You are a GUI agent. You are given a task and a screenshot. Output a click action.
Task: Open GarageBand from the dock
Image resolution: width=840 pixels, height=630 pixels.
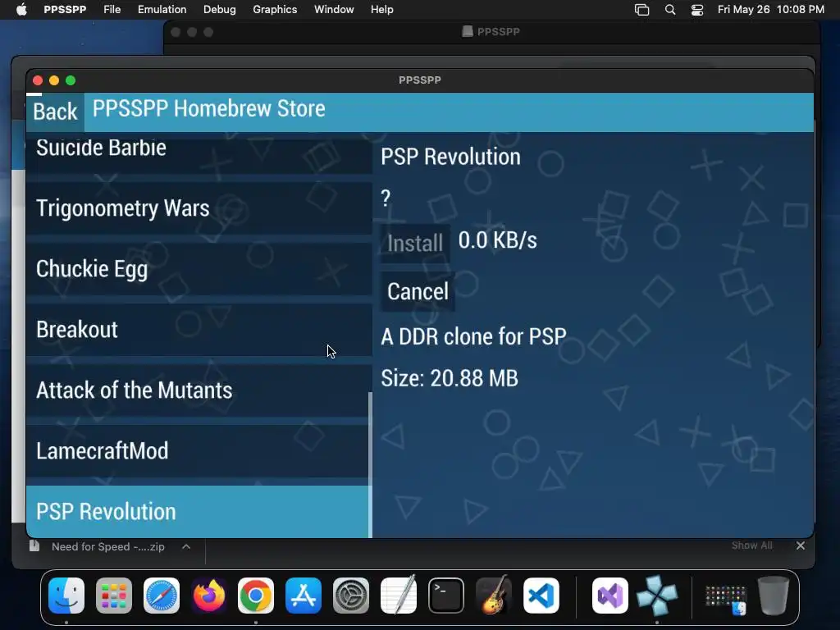[493, 596]
